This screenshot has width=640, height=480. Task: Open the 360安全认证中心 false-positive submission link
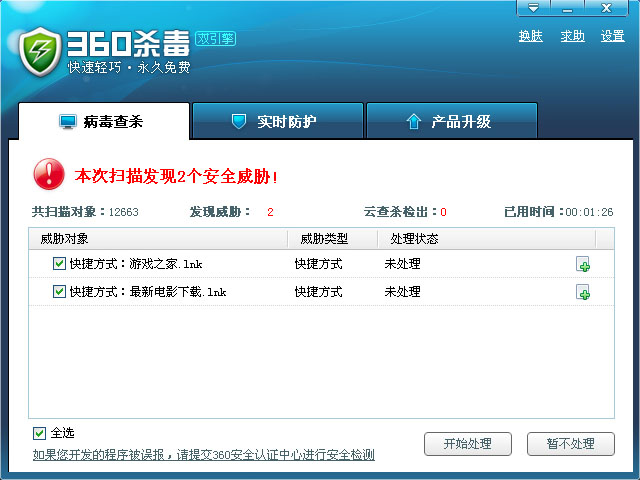(x=204, y=455)
